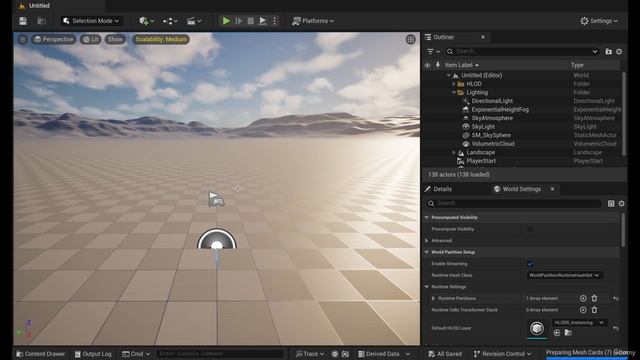
Task: Open the Revision Control menu
Action: click(x=502, y=354)
